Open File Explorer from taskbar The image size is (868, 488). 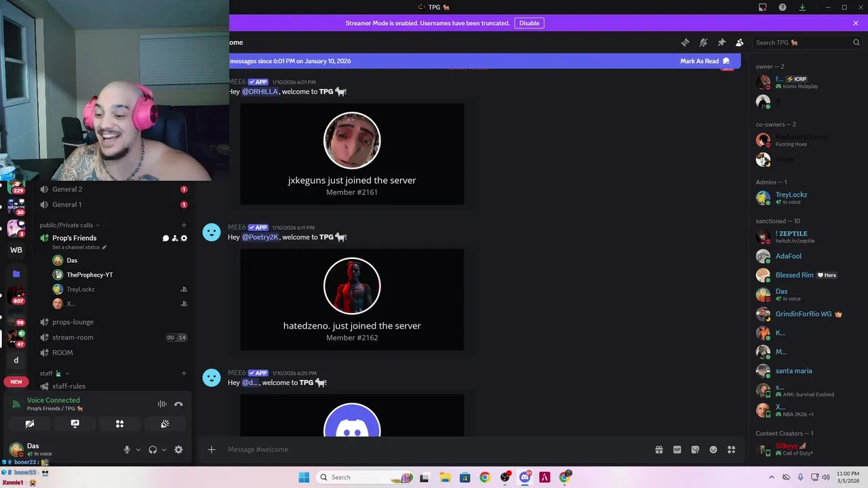point(444,477)
